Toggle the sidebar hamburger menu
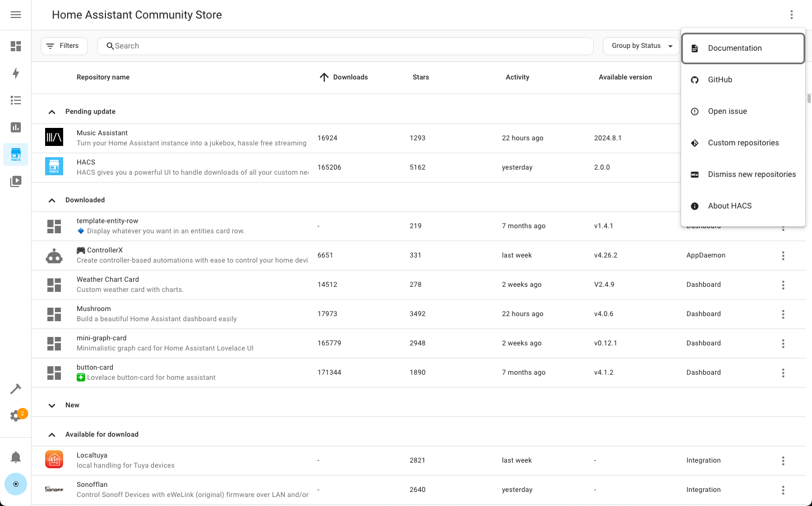812x506 pixels. tap(15, 15)
